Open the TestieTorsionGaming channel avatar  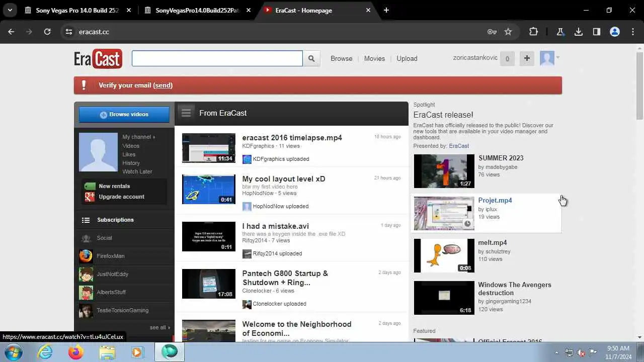86,310
